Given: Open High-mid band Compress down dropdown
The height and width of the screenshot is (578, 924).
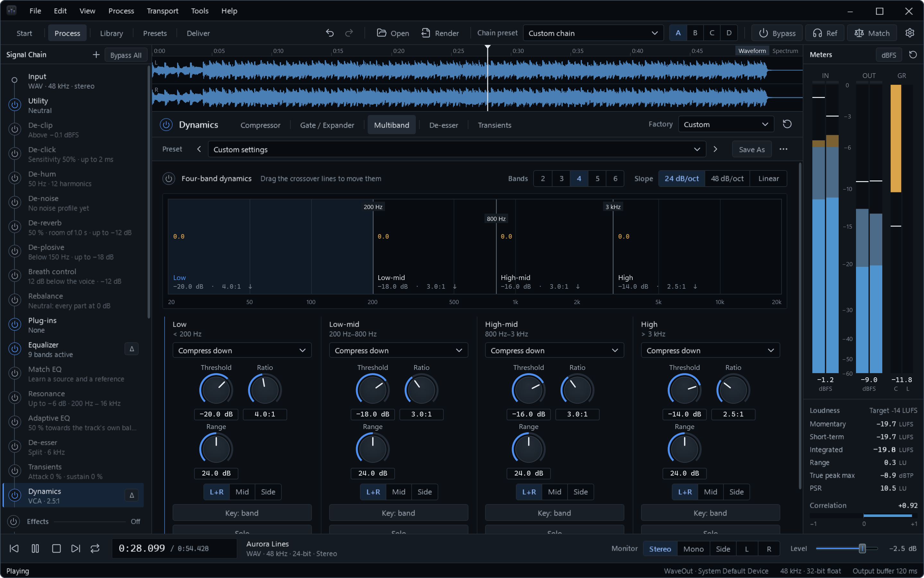Looking at the screenshot, I should (554, 350).
